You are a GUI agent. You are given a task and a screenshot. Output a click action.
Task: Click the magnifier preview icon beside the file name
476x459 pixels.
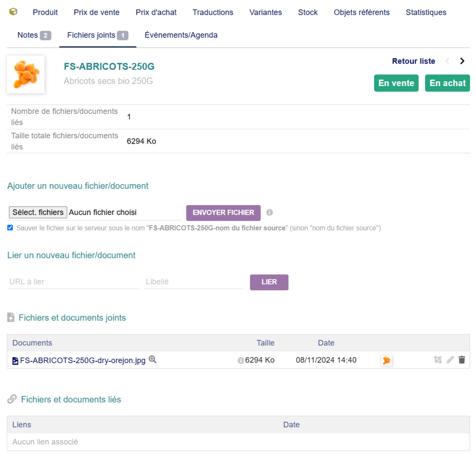tap(152, 359)
